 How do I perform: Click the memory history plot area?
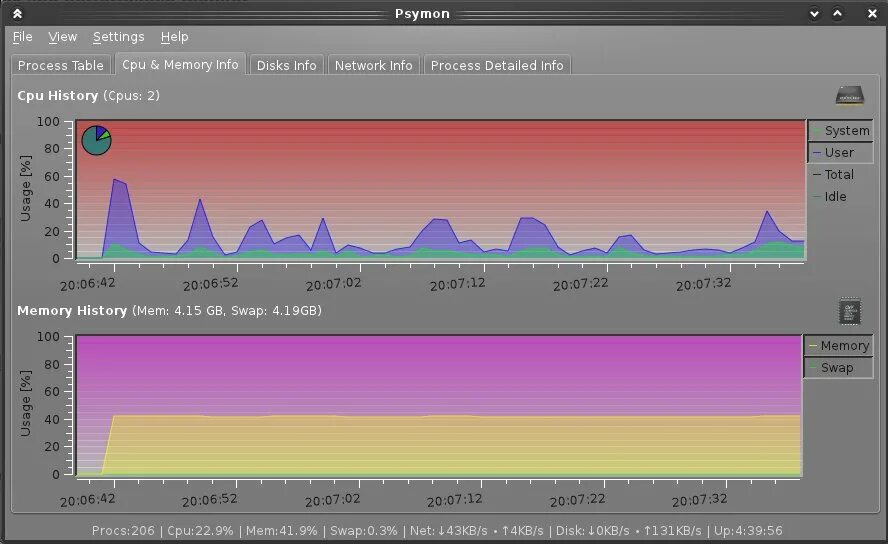pos(439,405)
